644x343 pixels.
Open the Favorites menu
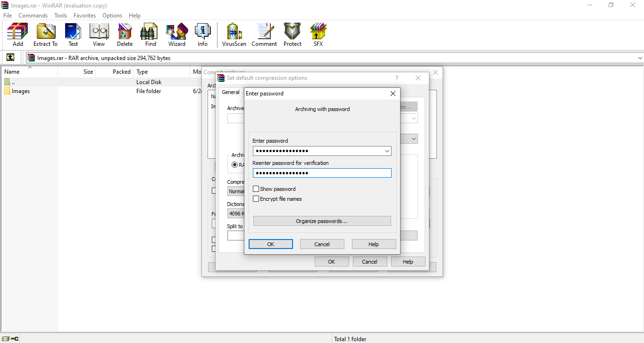(85, 16)
